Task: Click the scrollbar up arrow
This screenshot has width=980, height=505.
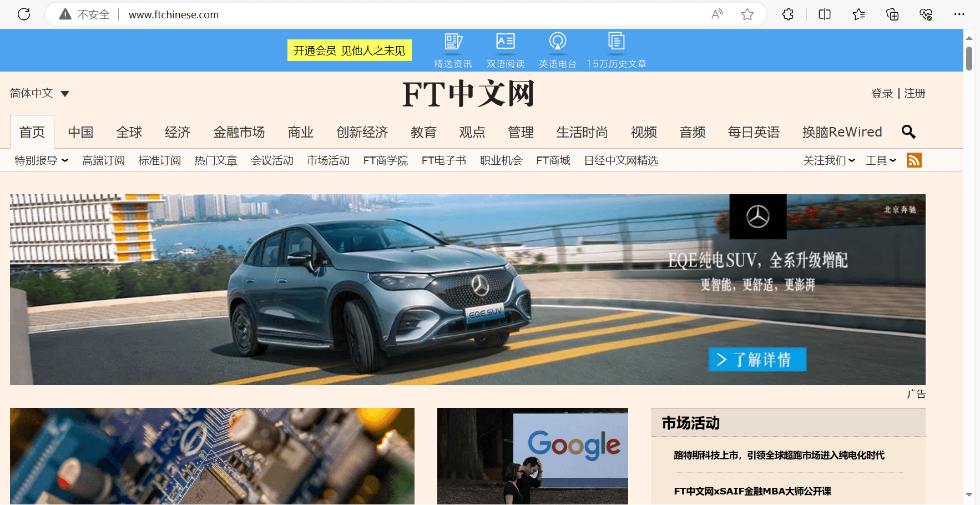Action: [969, 38]
